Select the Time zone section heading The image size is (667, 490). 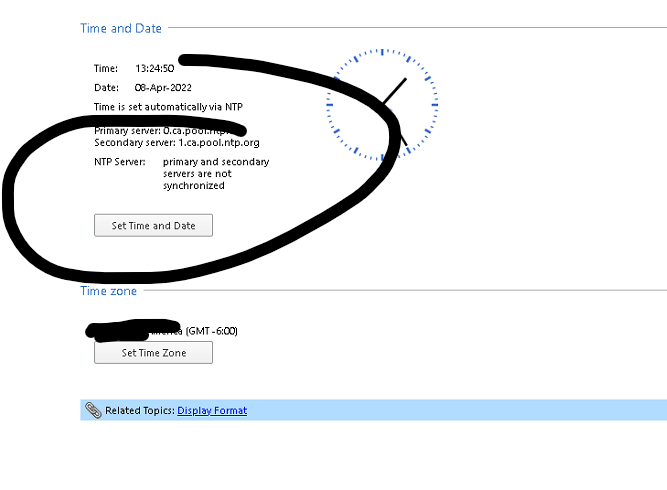108,291
